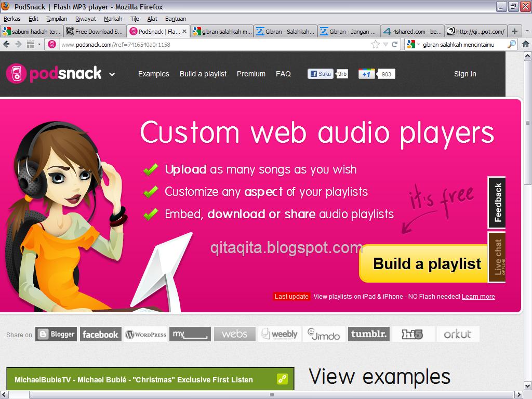Viewport: 532px width, 399px height.
Task: Share on weebly icon
Action: (279, 334)
